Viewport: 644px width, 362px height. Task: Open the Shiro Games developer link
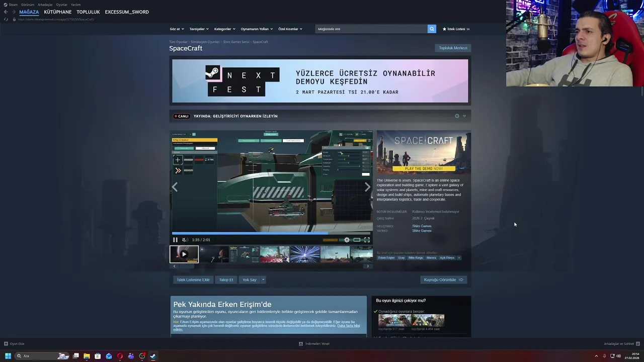pos(422,226)
